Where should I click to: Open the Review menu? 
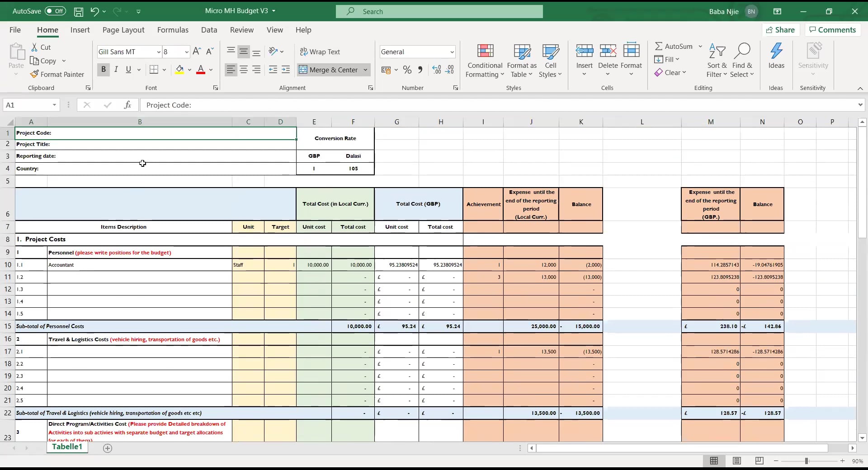coord(242,29)
